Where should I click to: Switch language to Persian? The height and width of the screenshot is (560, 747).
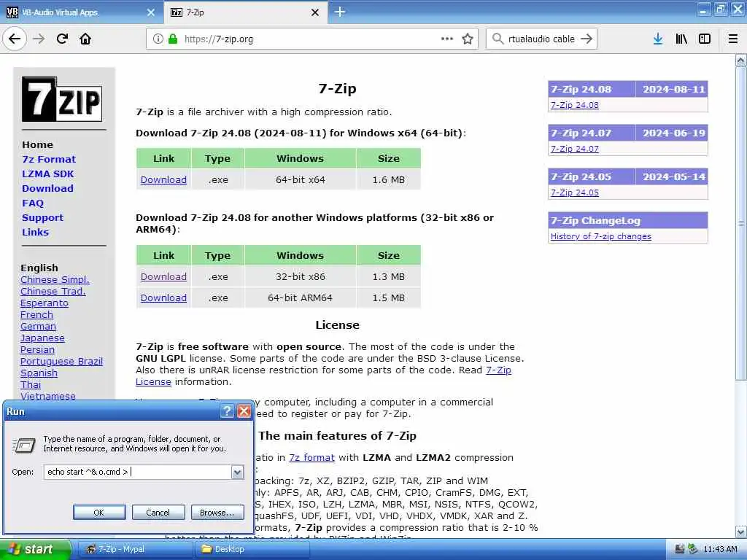(x=37, y=350)
